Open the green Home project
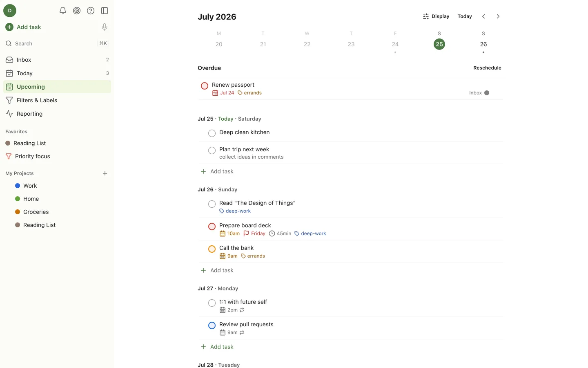 (x=57, y=199)
